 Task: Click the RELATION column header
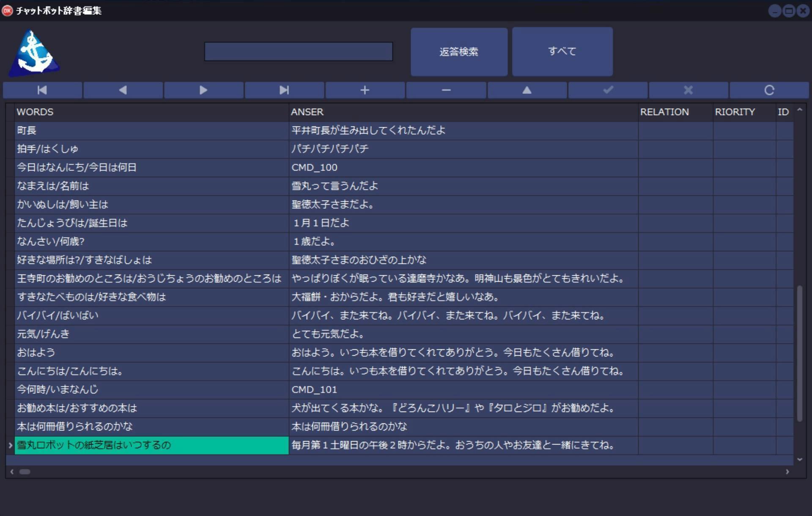pos(675,112)
